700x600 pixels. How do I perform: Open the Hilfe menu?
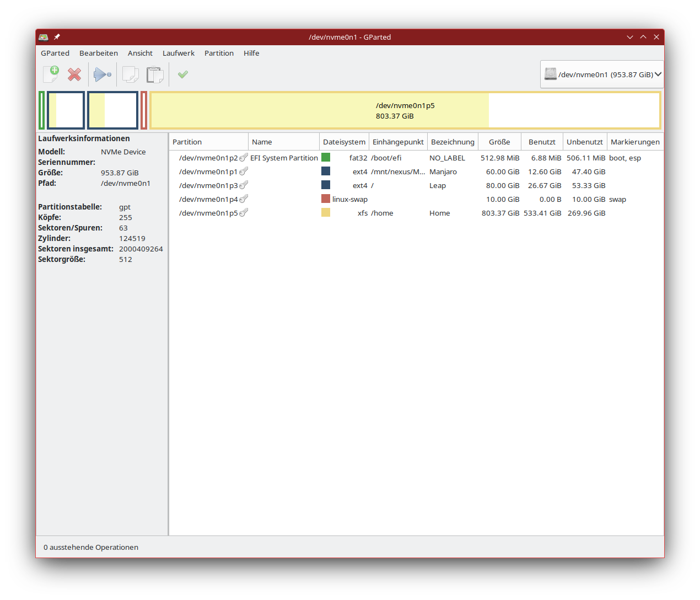coord(251,53)
